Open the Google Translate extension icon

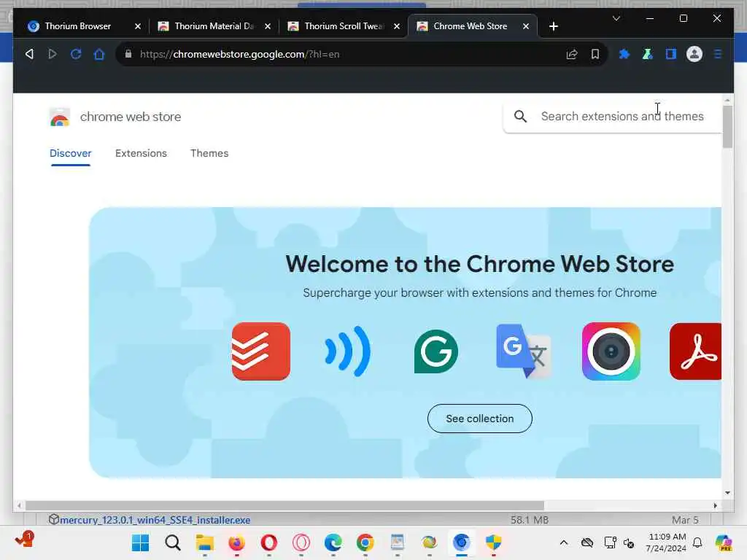click(x=524, y=351)
